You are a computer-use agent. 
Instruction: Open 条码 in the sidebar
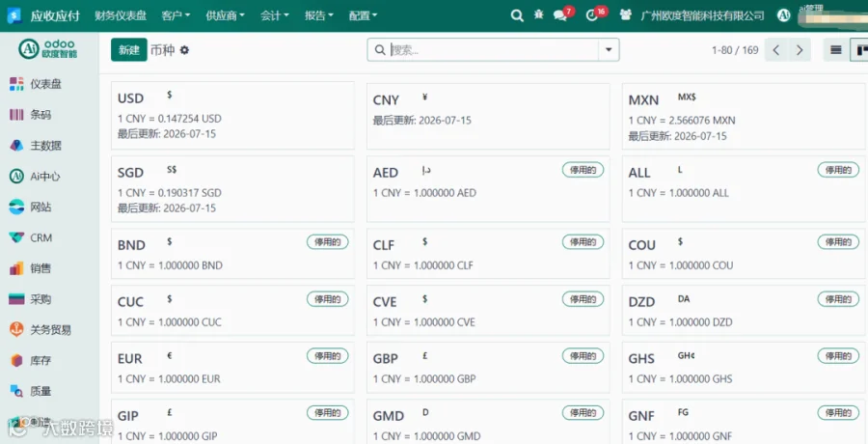[31, 115]
